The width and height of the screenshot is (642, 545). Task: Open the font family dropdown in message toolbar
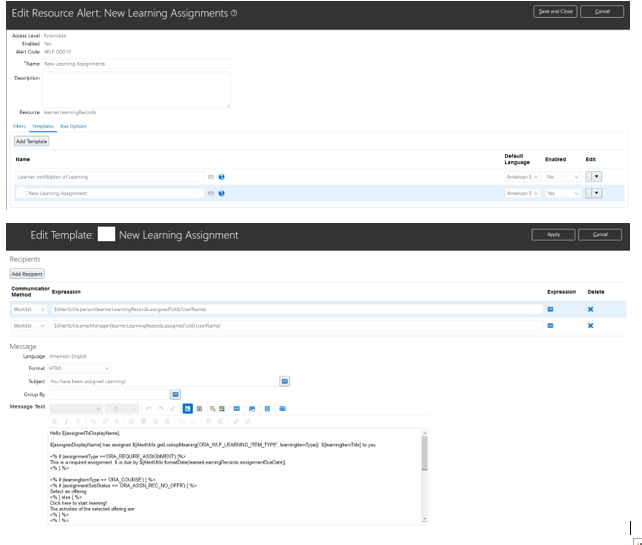click(x=76, y=409)
